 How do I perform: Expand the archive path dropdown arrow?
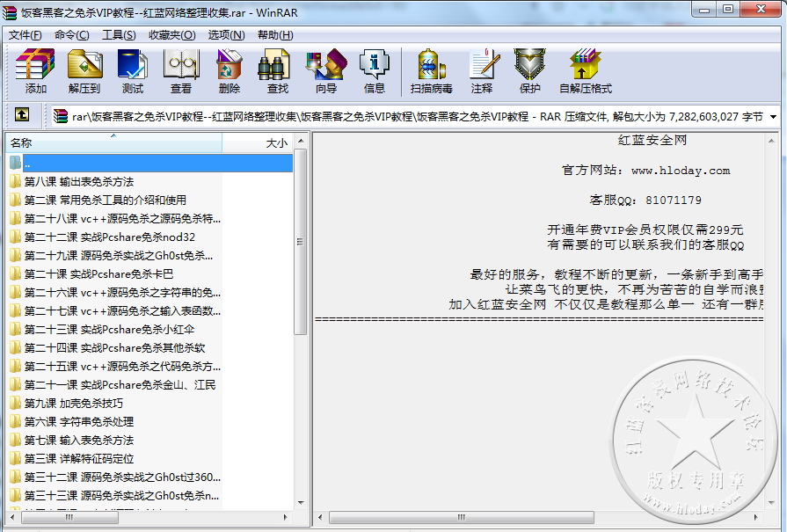click(774, 117)
